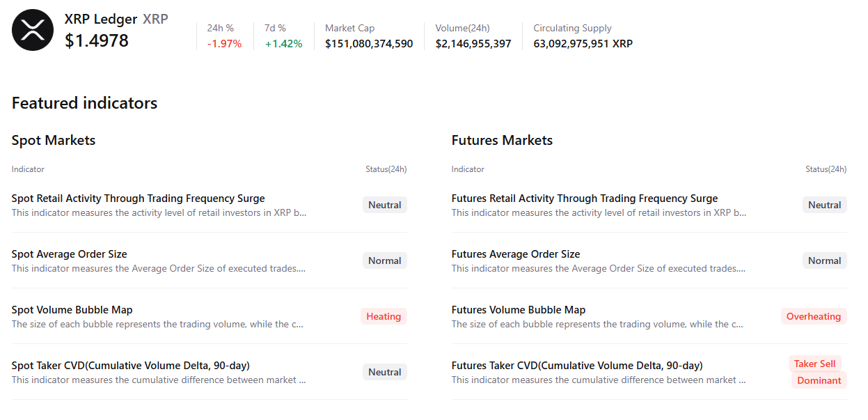Screen dimensions: 868x420
Task: Click the Futures Markets heading
Action: click(502, 140)
